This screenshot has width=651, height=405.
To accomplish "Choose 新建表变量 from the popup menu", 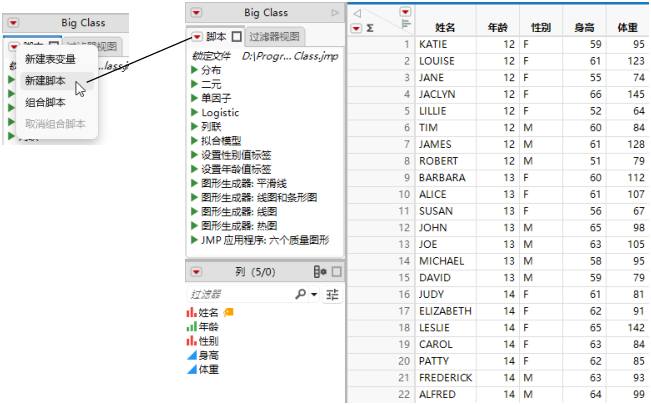I will [50, 59].
